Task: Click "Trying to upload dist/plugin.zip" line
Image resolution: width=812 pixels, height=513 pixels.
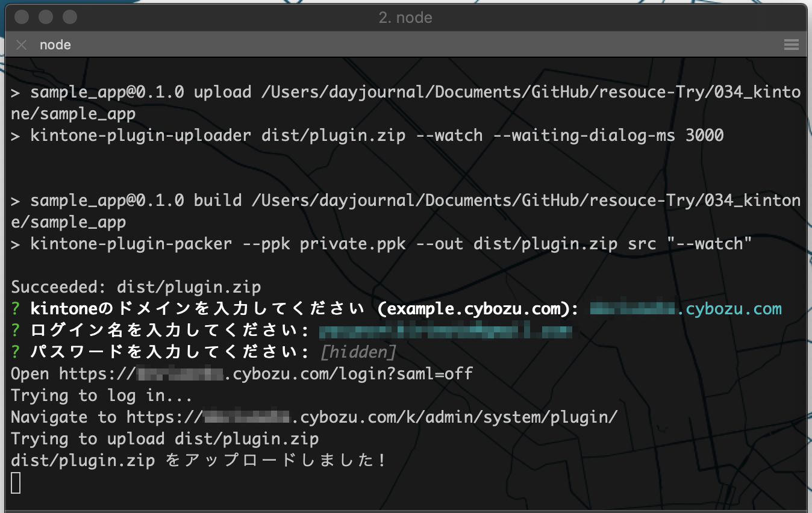Action: 165,439
